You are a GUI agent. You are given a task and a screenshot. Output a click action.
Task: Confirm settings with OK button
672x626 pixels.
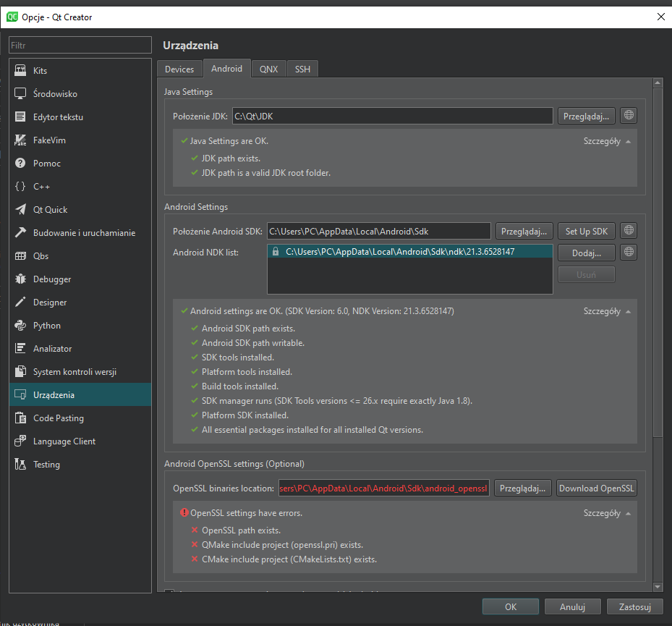(x=511, y=606)
